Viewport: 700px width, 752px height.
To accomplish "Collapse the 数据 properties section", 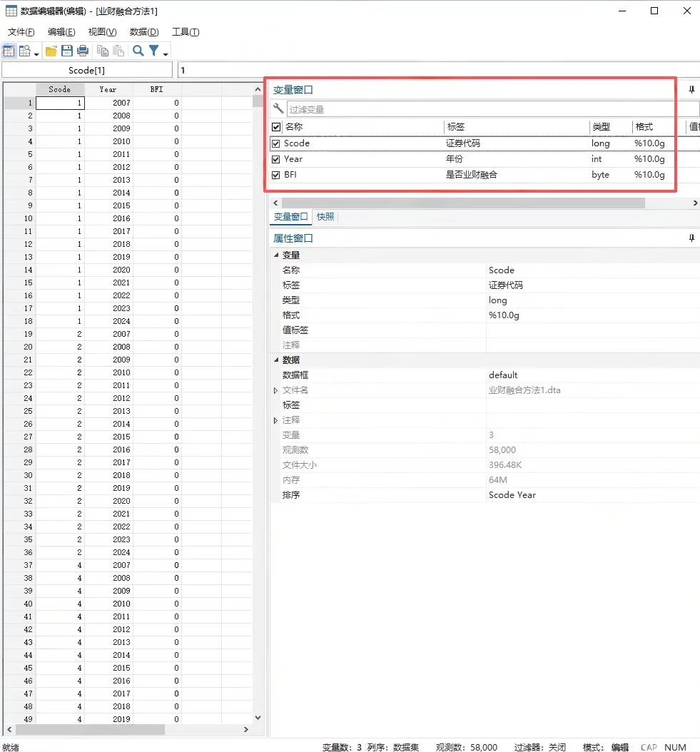I will (276, 360).
